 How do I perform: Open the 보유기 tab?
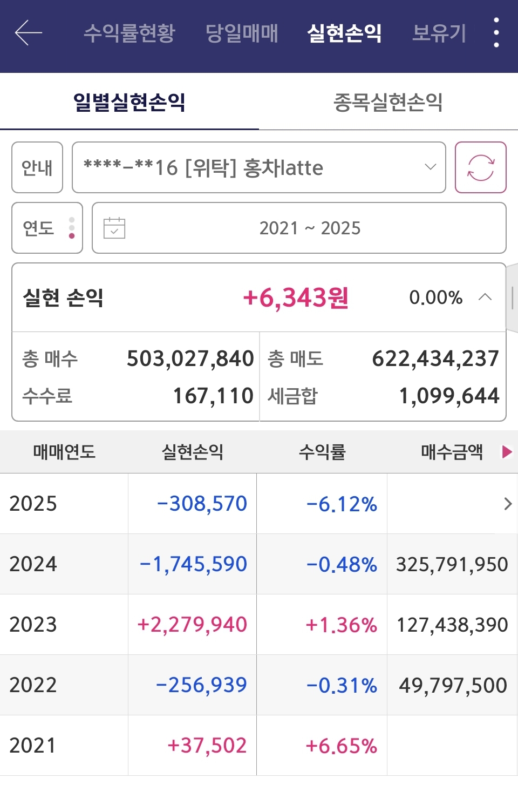pos(439,33)
